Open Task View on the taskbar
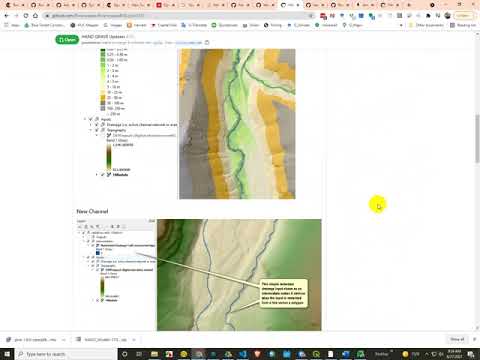This screenshot has height=360, width=480. pos(139,354)
